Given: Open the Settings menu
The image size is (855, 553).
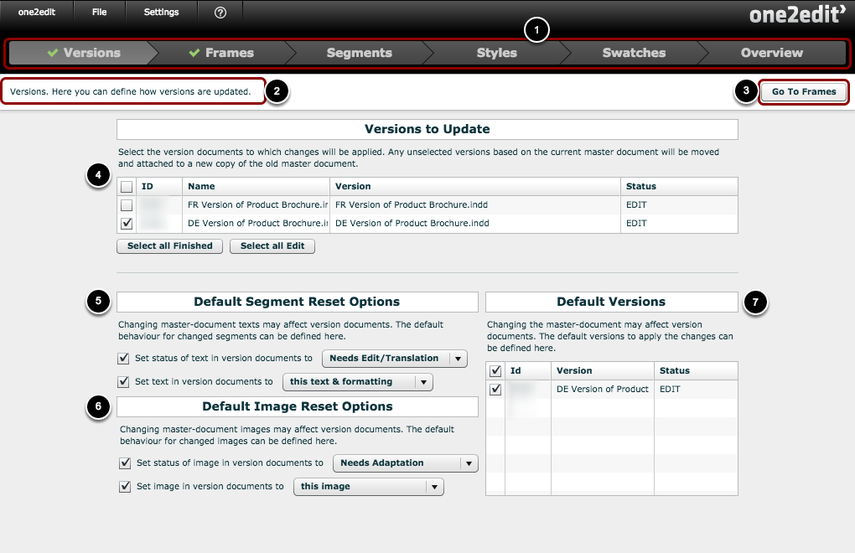Looking at the screenshot, I should (x=161, y=12).
